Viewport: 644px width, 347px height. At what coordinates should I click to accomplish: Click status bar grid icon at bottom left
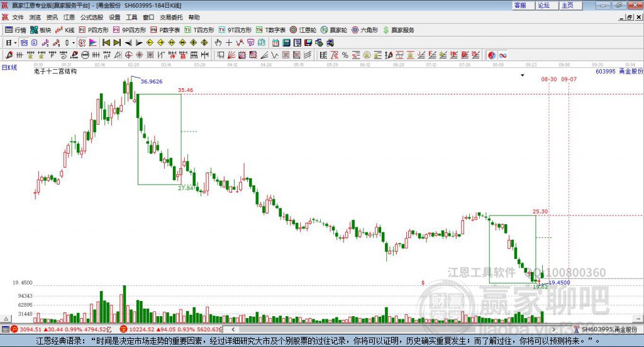[5, 329]
